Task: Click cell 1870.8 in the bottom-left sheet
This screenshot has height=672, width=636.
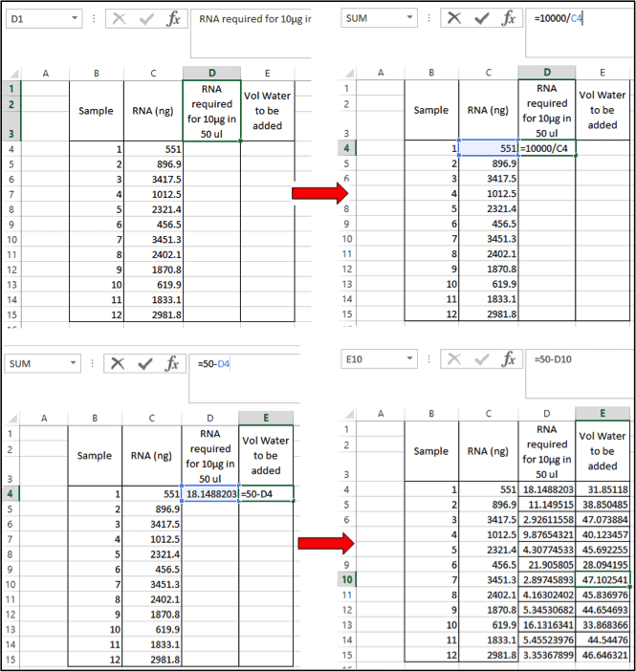Action: [x=152, y=614]
